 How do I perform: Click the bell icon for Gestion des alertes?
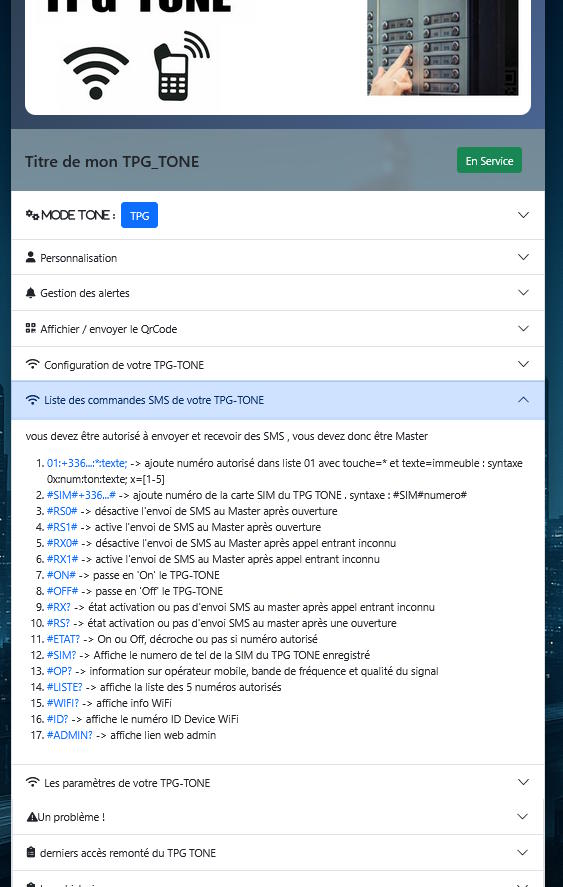(31, 293)
